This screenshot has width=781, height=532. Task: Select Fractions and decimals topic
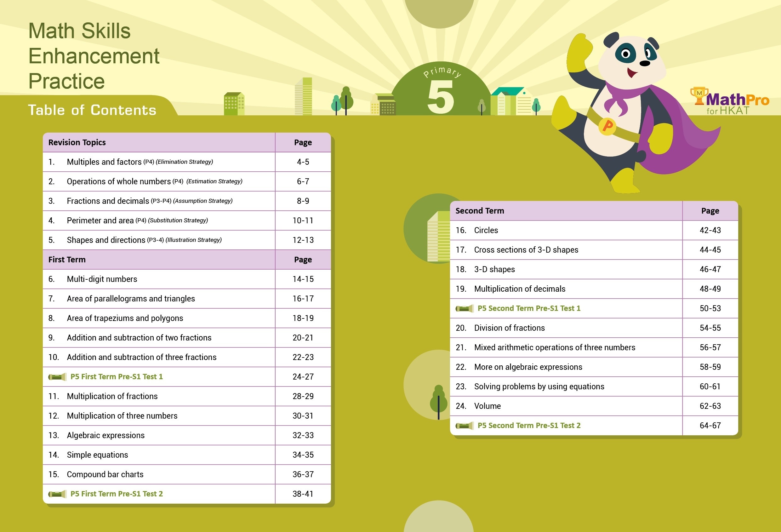click(108, 201)
